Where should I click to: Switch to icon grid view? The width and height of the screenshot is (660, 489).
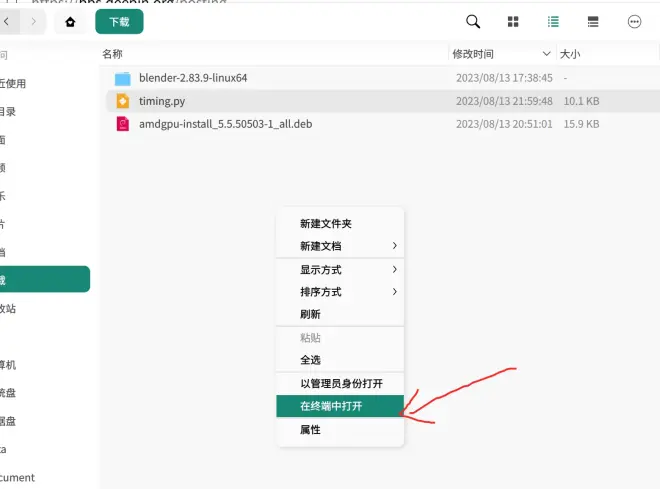pyautogui.click(x=513, y=21)
